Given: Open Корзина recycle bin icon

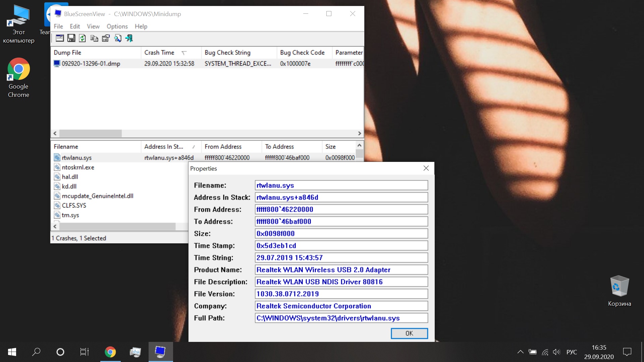Looking at the screenshot, I should [x=619, y=291].
